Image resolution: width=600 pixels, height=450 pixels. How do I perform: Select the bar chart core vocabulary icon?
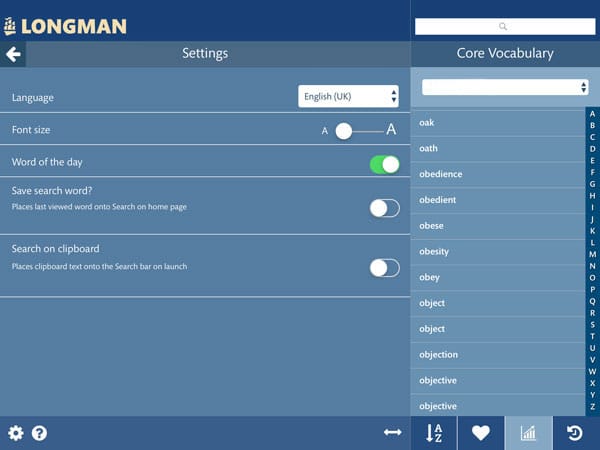(x=528, y=433)
